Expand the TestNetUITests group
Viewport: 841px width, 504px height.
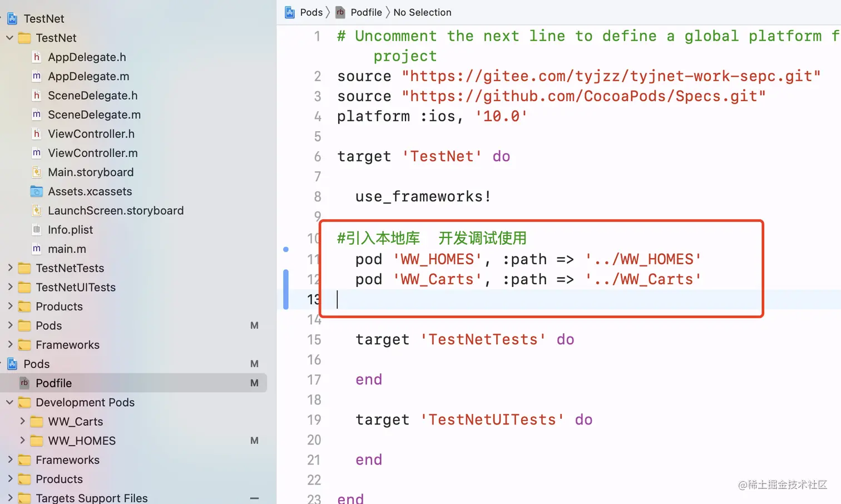point(10,287)
